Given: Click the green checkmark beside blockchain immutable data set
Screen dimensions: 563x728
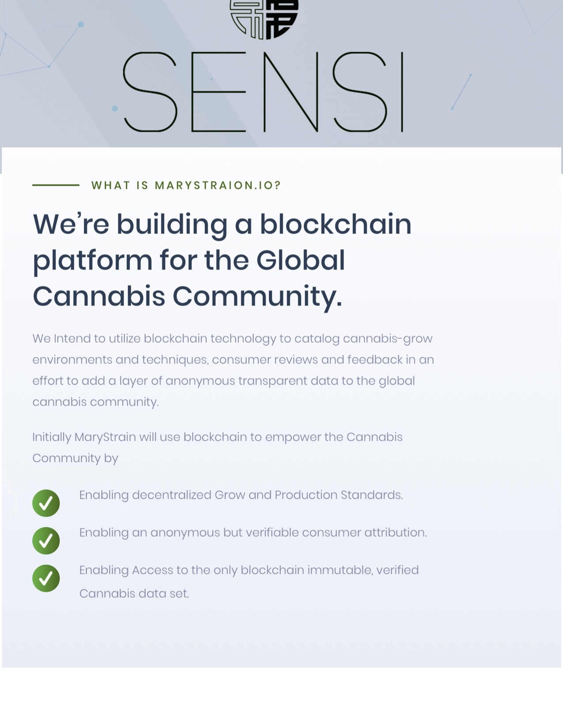Looking at the screenshot, I should click(46, 578).
